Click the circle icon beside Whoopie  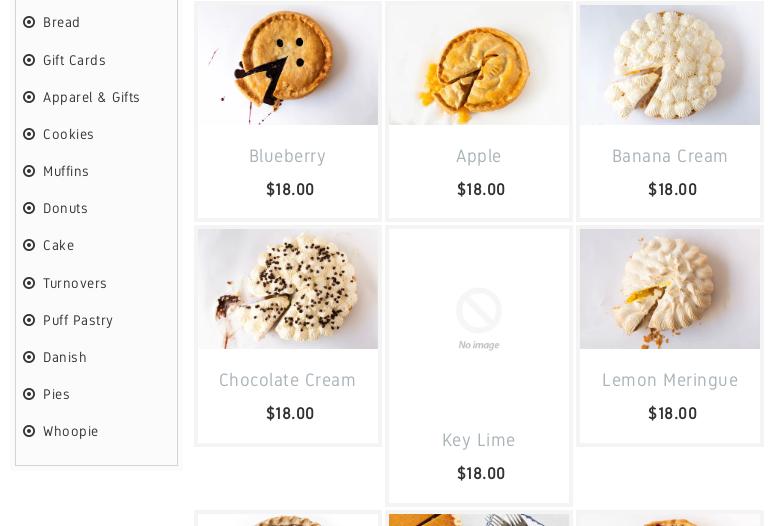click(x=29, y=431)
